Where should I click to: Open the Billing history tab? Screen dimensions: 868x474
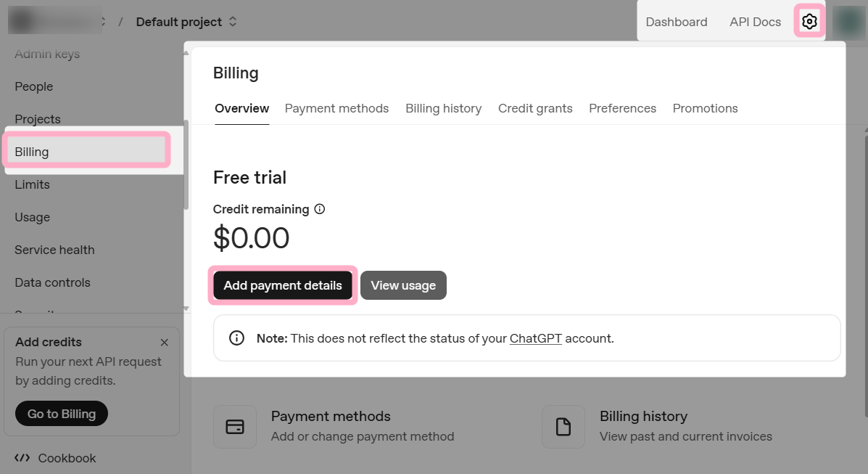(443, 108)
